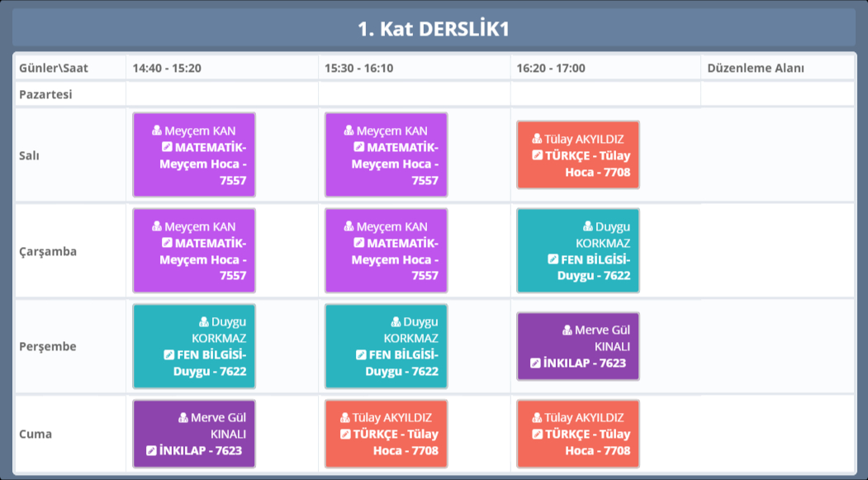
Task: Click the 16:20 - 17:00 time header
Action: coord(550,68)
